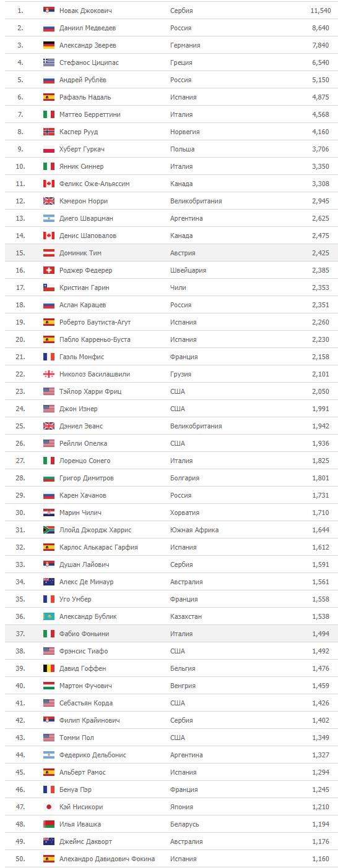Click the Greek flag beside Стефанос Циципас
This screenshot has width=338, height=868.
point(49,62)
